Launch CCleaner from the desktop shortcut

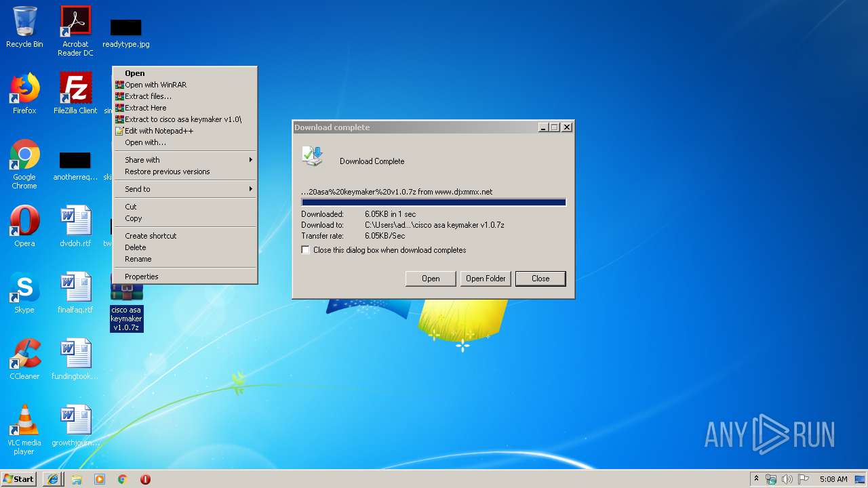tap(24, 359)
